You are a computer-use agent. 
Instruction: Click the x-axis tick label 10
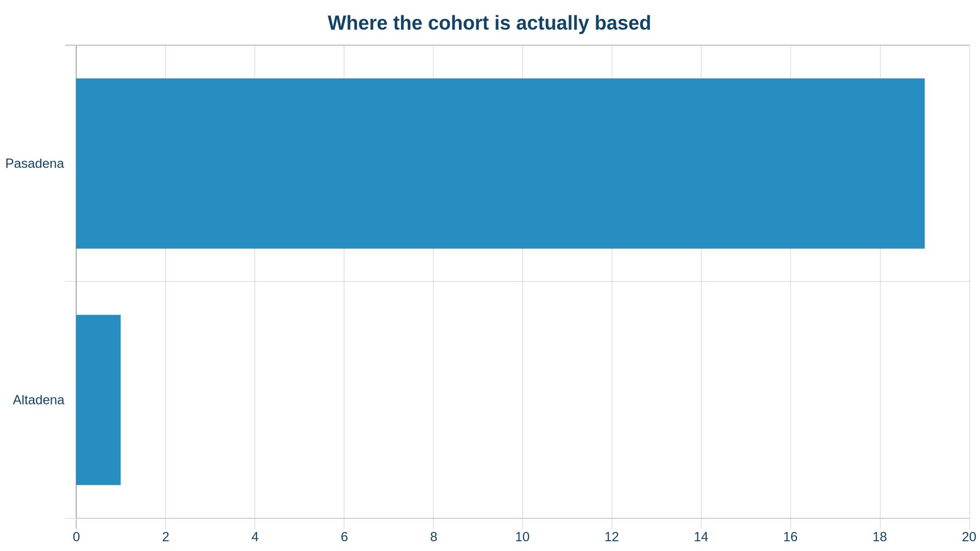(523, 537)
